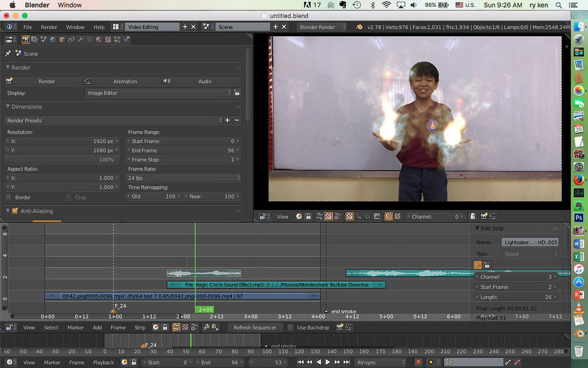Viewport: 588px width, 368px height.
Task: Open the Blender Render engine dropdown
Action: pos(322,27)
